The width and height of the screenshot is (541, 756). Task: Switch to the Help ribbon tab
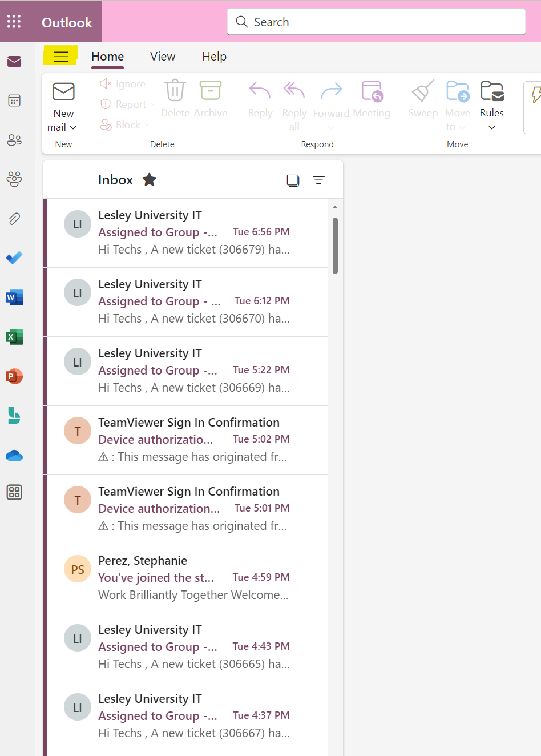point(215,57)
